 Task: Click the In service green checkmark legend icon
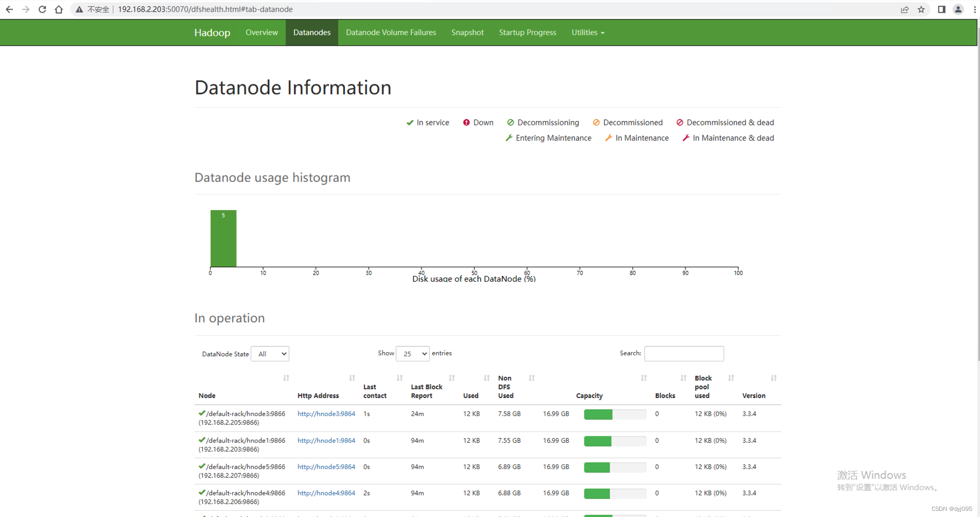pos(410,123)
